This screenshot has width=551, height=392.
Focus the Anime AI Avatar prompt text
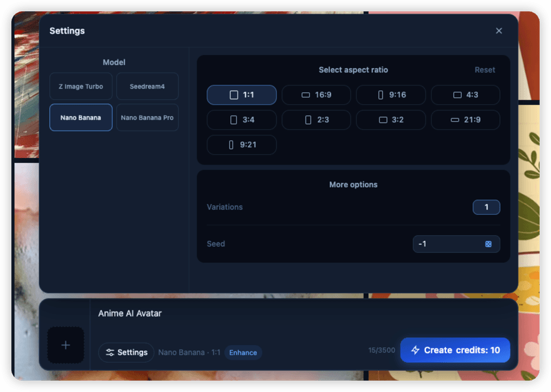[130, 313]
